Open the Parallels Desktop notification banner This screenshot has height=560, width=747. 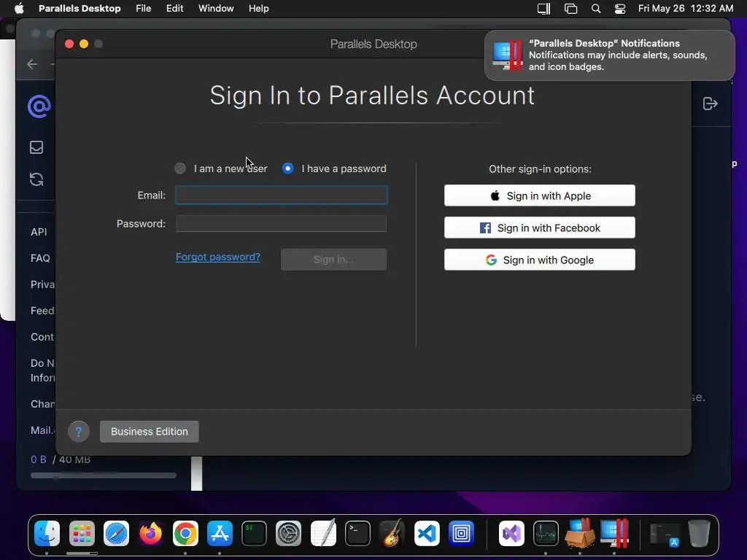pyautogui.click(x=610, y=55)
